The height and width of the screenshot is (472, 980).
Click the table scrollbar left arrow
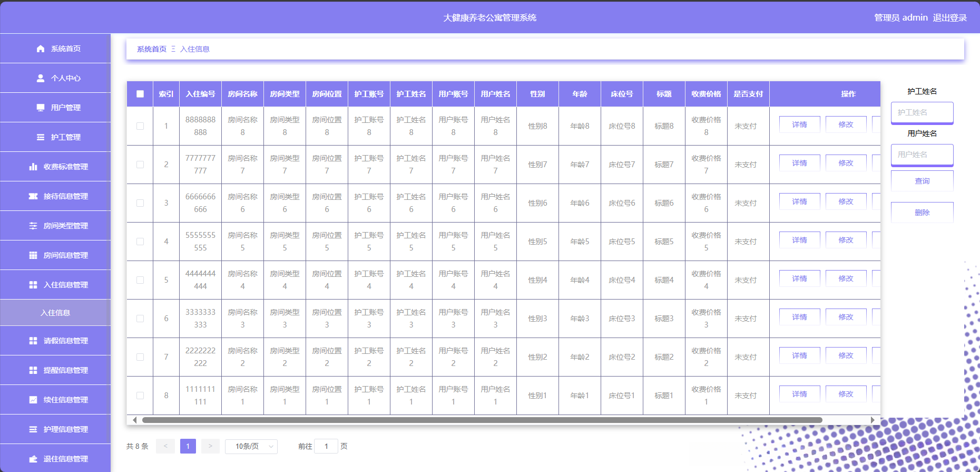click(135, 420)
